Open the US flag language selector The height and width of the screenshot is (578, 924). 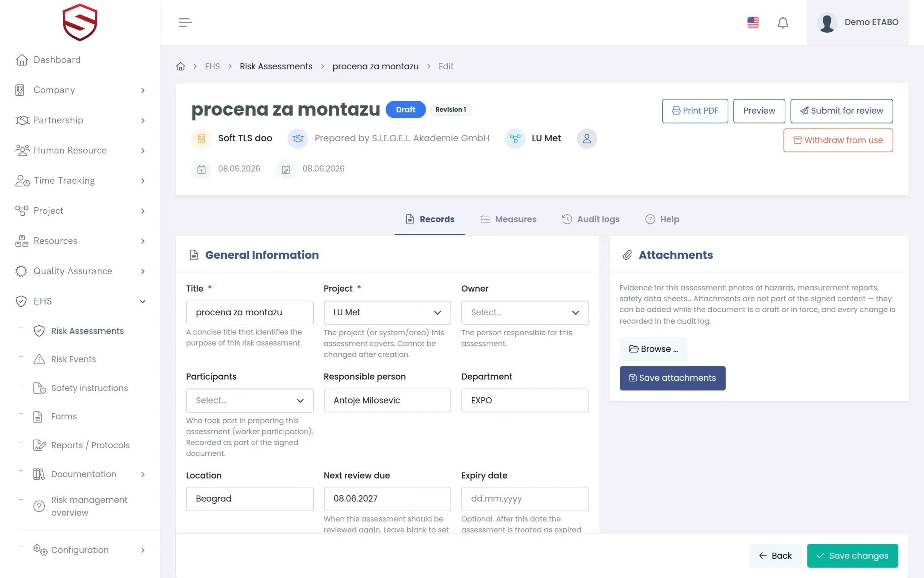click(753, 22)
